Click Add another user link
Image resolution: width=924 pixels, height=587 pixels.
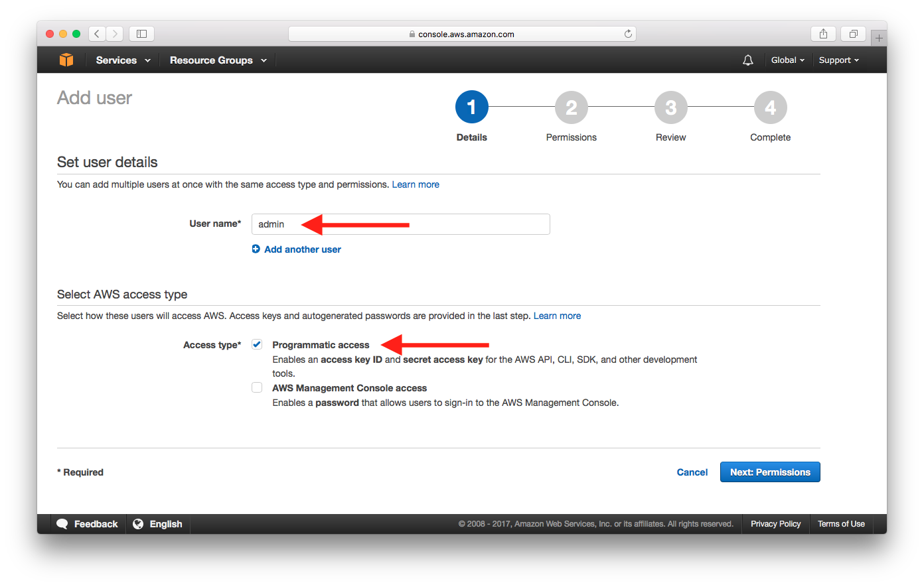303,249
